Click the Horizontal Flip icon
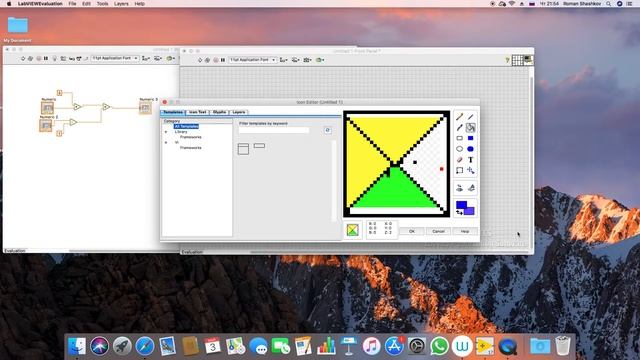This screenshot has width=640, height=360. (x=460, y=188)
